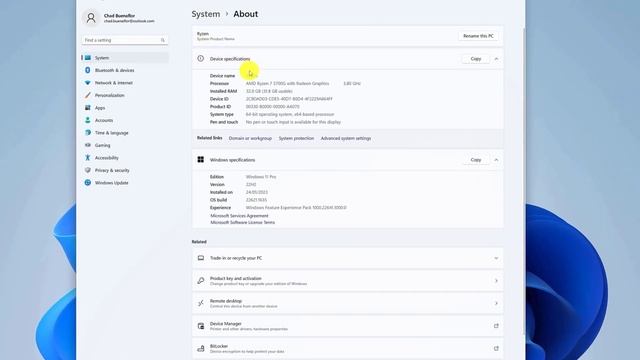
Task: Click the Accessibility figure icon
Action: [88, 158]
